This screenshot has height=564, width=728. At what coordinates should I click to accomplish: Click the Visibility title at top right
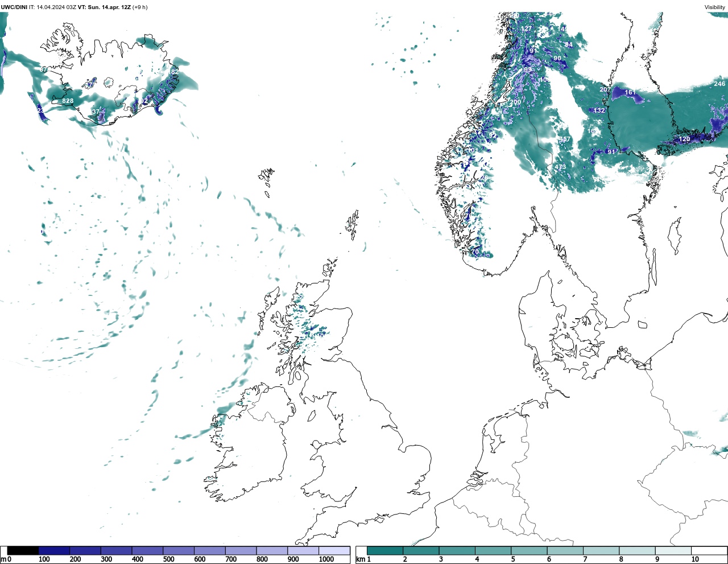coord(715,7)
